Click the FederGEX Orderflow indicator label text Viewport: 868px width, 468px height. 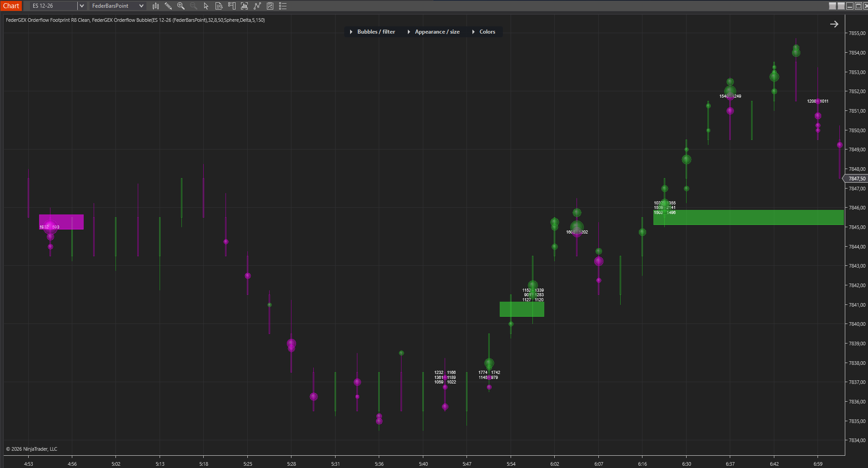coord(135,20)
